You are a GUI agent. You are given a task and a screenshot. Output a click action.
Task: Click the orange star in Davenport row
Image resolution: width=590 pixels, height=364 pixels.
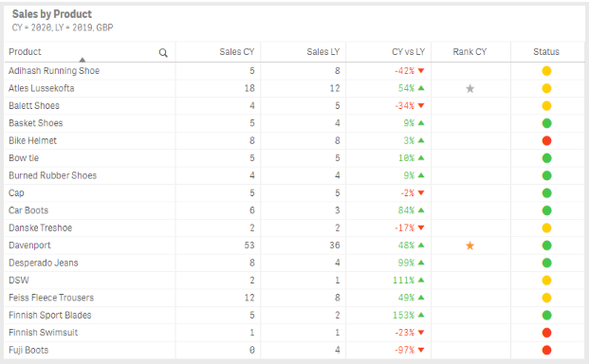pyautogui.click(x=470, y=246)
